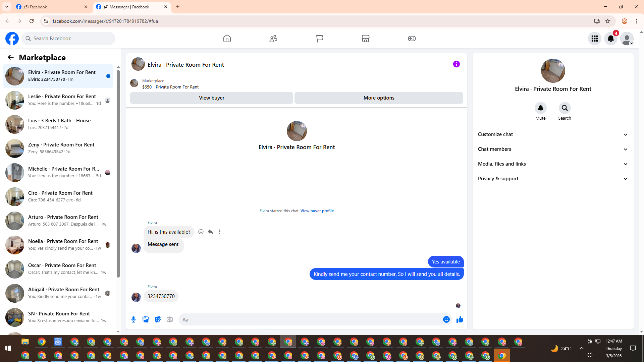The width and height of the screenshot is (644, 362).
Task: Open the account profile avatar menu
Action: click(627, 39)
